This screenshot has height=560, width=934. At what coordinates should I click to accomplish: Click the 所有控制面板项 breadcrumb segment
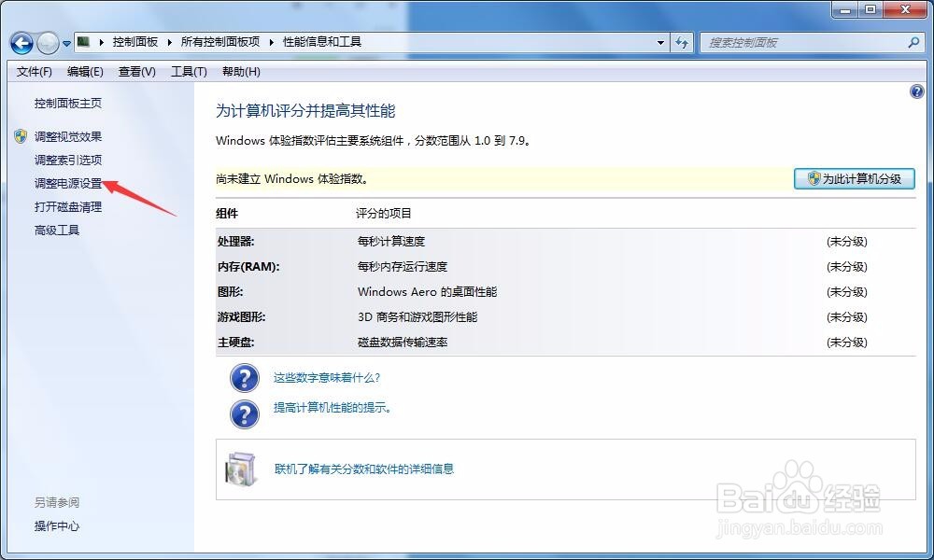(220, 42)
